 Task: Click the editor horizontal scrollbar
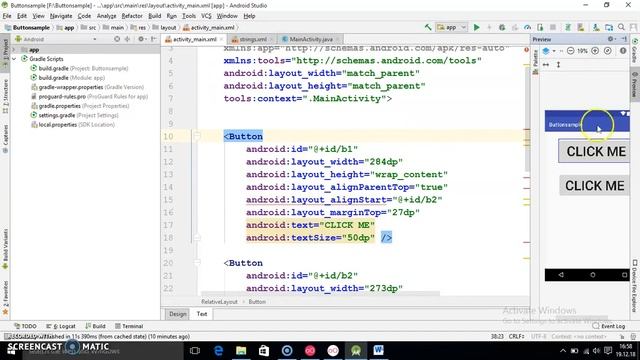[x=320, y=293]
